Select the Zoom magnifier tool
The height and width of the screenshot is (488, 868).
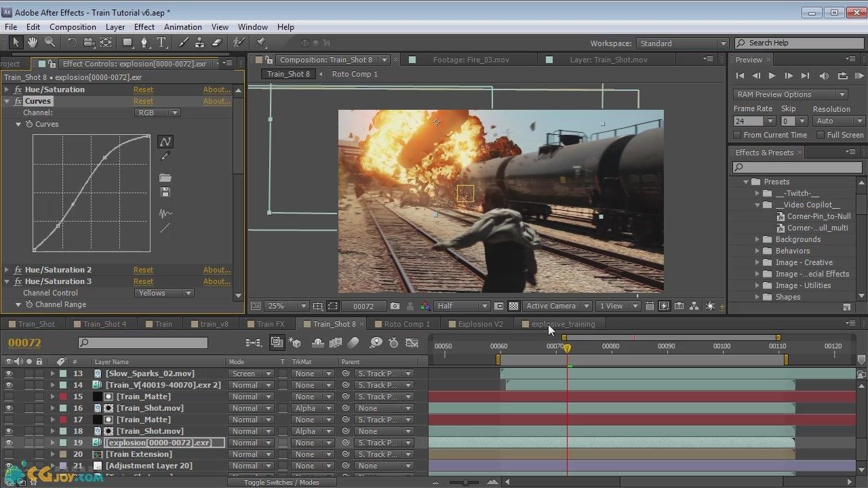(x=50, y=43)
